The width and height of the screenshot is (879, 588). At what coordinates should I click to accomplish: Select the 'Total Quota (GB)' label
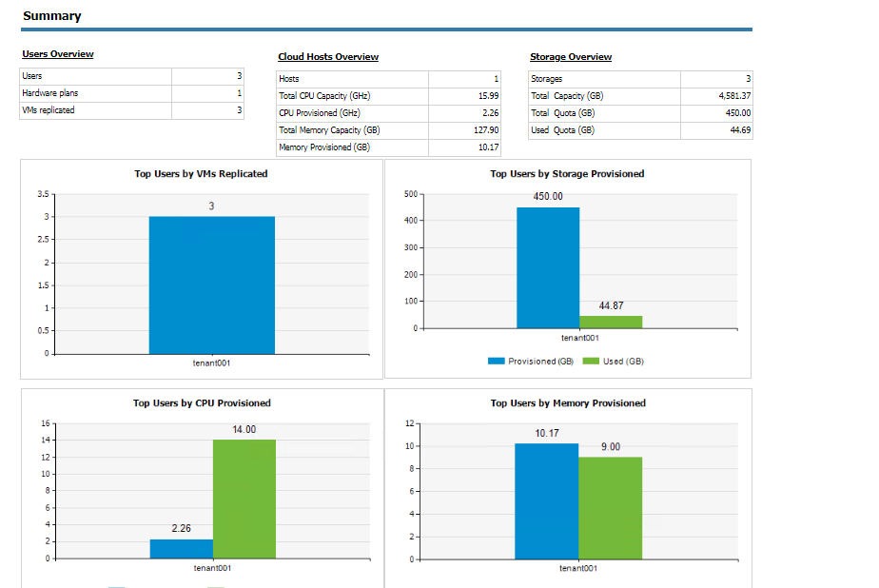point(563,112)
